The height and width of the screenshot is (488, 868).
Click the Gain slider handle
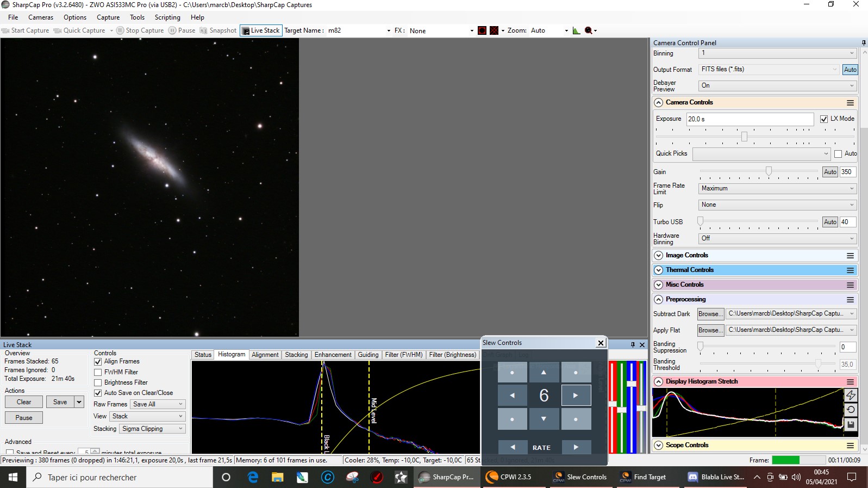[769, 171]
